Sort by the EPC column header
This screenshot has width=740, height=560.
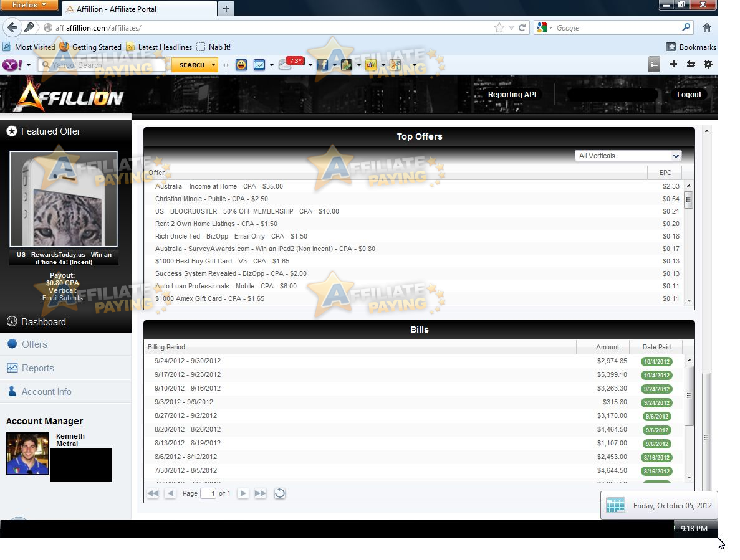click(665, 173)
